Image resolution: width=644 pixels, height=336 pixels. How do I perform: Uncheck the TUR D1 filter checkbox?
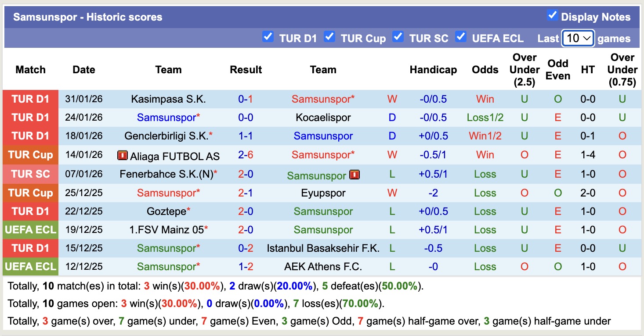(268, 37)
